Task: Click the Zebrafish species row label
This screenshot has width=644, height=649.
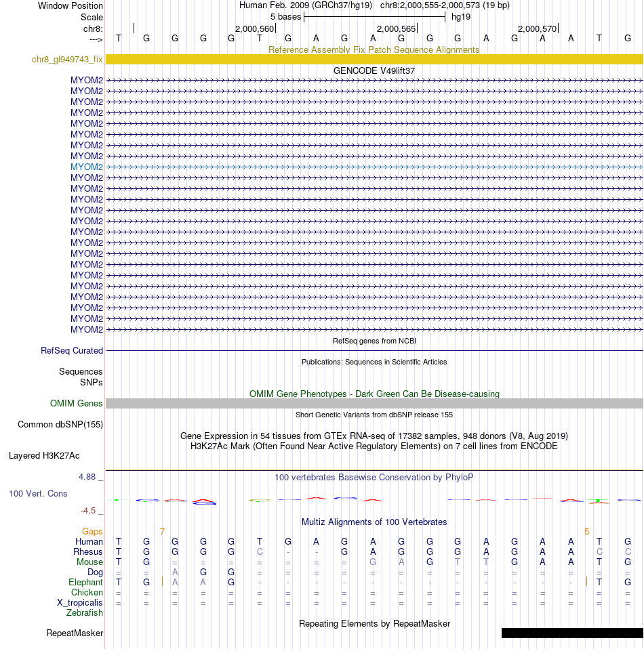Action: coord(85,612)
